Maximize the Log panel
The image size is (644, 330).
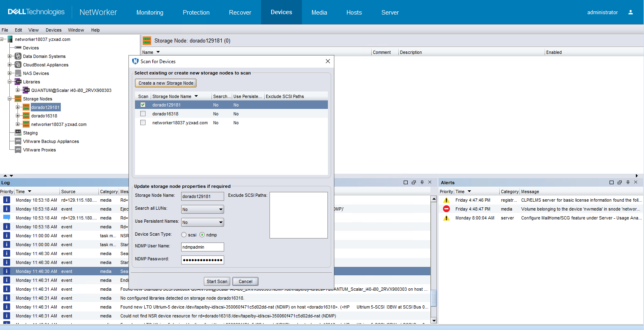coord(406,183)
